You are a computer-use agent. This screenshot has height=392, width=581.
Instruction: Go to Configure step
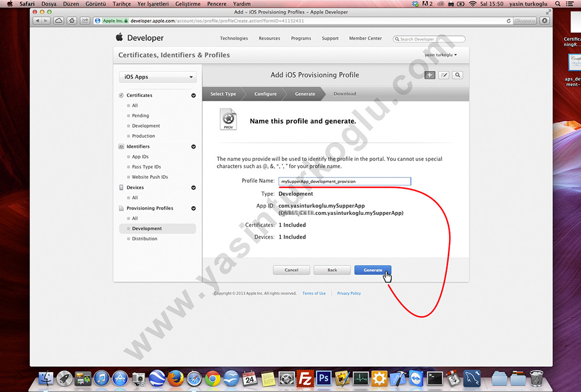pos(266,93)
